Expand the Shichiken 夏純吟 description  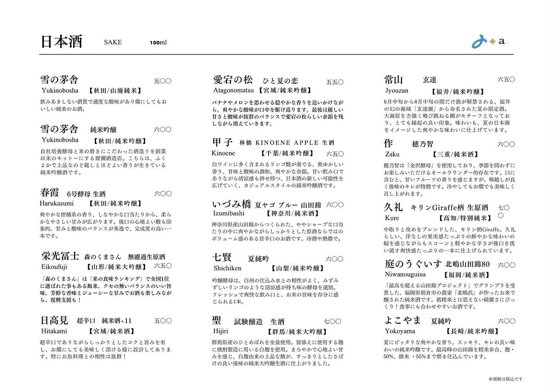(x=243, y=258)
